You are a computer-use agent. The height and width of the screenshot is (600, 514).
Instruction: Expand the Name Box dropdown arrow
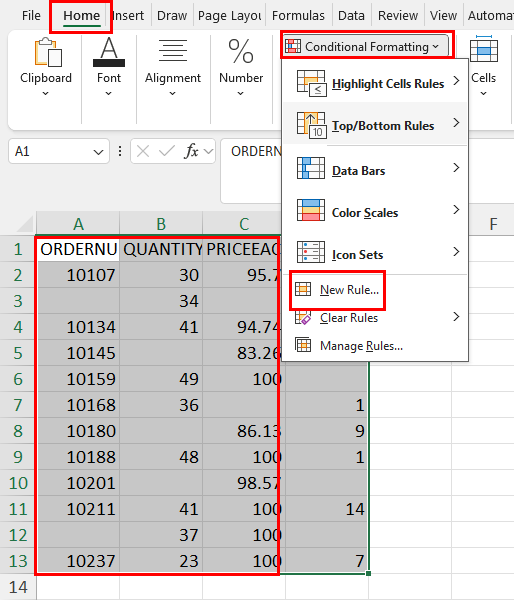click(x=98, y=152)
